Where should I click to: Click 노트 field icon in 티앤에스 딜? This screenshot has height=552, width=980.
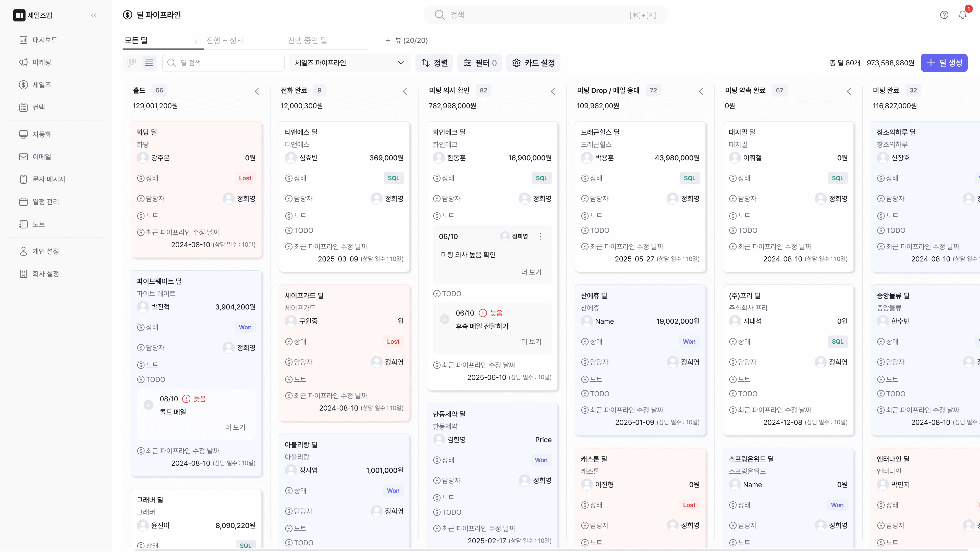point(289,216)
